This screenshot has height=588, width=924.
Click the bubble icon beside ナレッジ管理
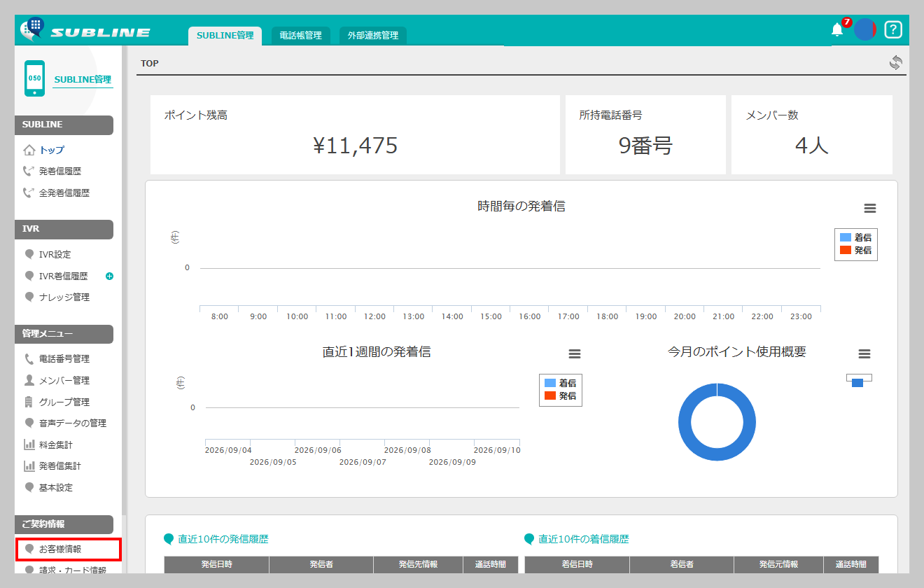point(29,297)
